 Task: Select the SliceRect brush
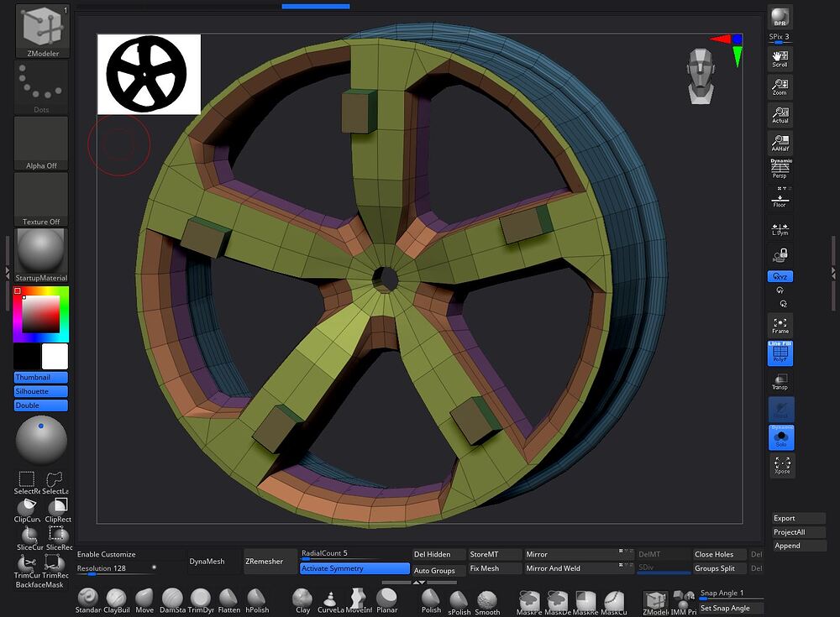pos(58,538)
